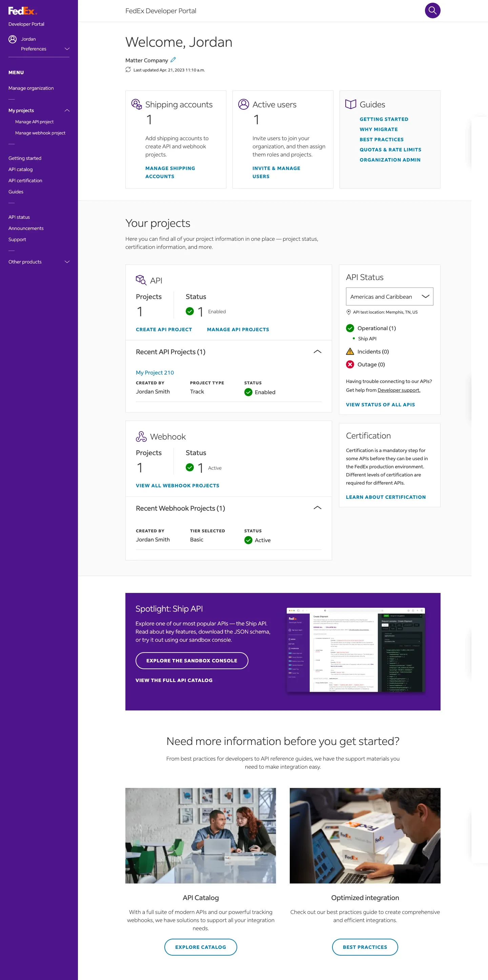Click Invite & Manage Users link
This screenshot has height=980, width=488.
(x=276, y=172)
